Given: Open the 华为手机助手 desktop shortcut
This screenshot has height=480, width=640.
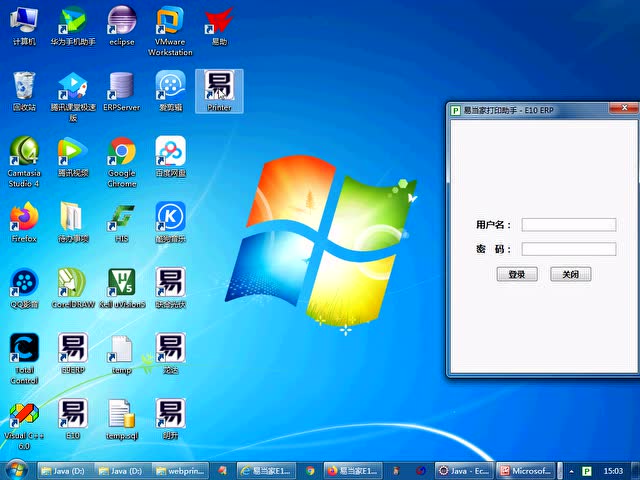Looking at the screenshot, I should click(73, 26).
